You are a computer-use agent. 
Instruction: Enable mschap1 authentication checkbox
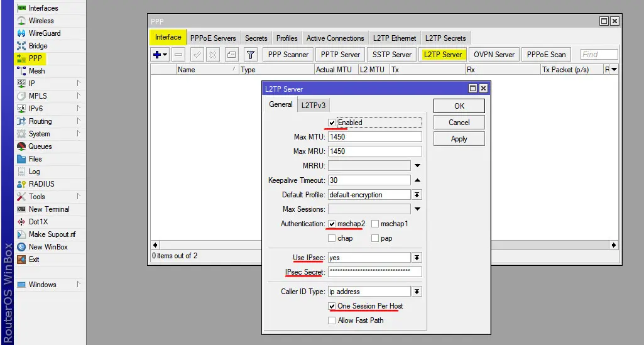(x=375, y=224)
